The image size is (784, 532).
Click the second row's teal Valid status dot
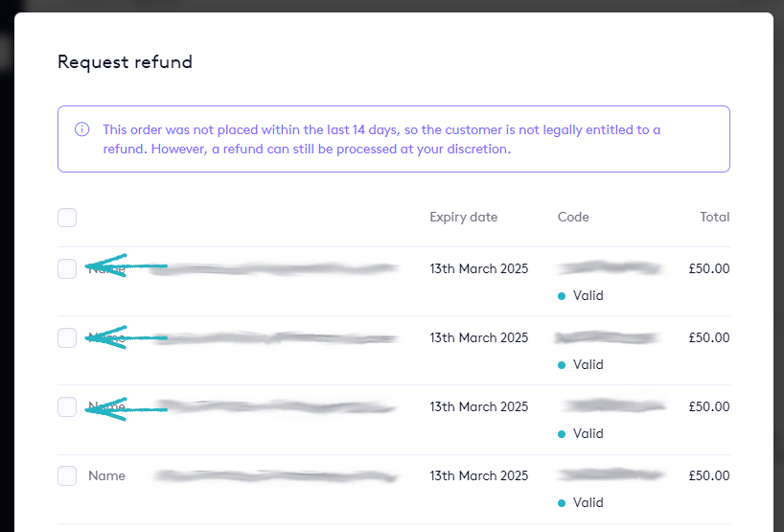[562, 365]
